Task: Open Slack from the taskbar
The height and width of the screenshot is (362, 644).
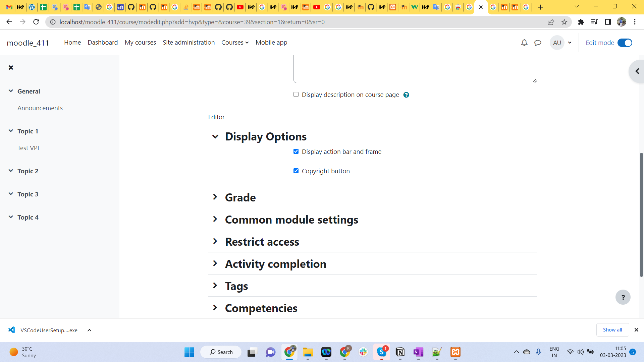Action: click(363, 352)
